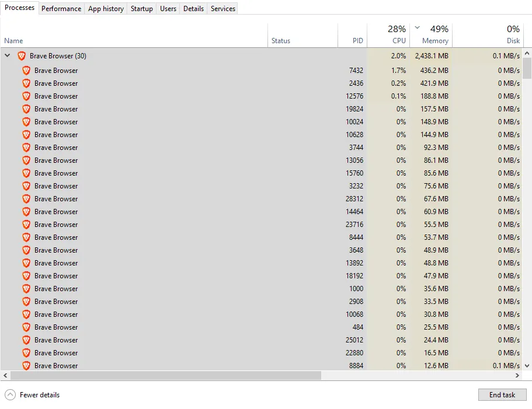532x409 pixels.
Task: Open the Processes tab
Action: [19, 8]
